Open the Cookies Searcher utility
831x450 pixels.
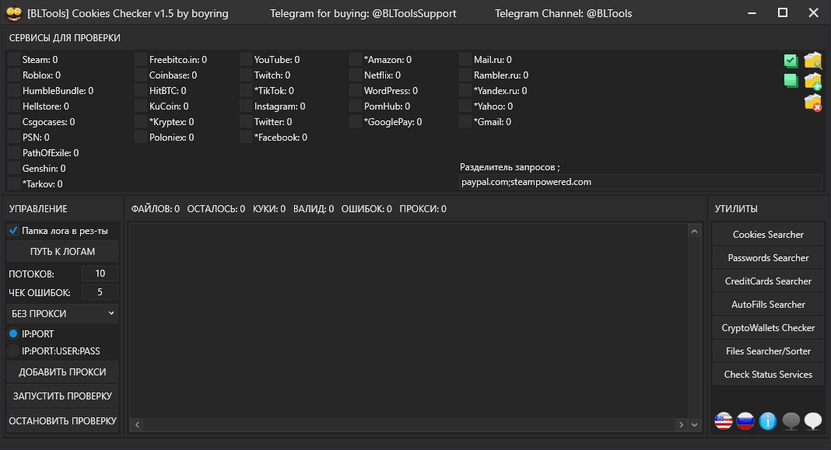[768, 234]
